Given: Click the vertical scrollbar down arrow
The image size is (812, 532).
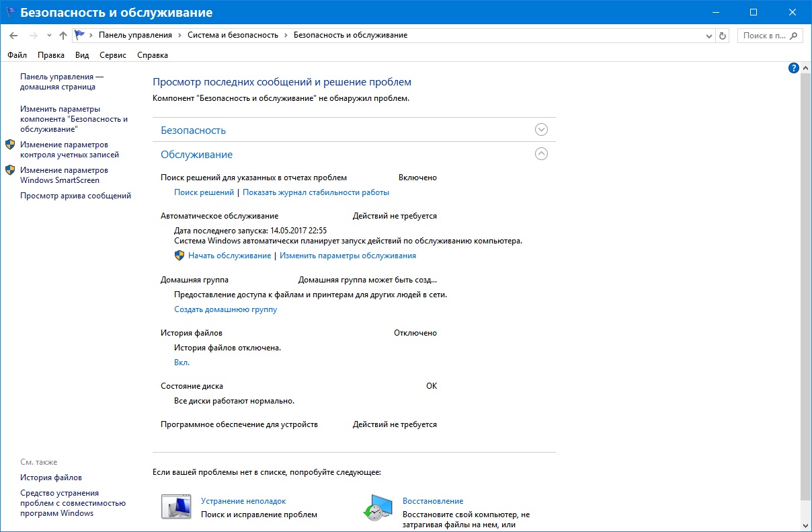Looking at the screenshot, I should click(x=806, y=525).
